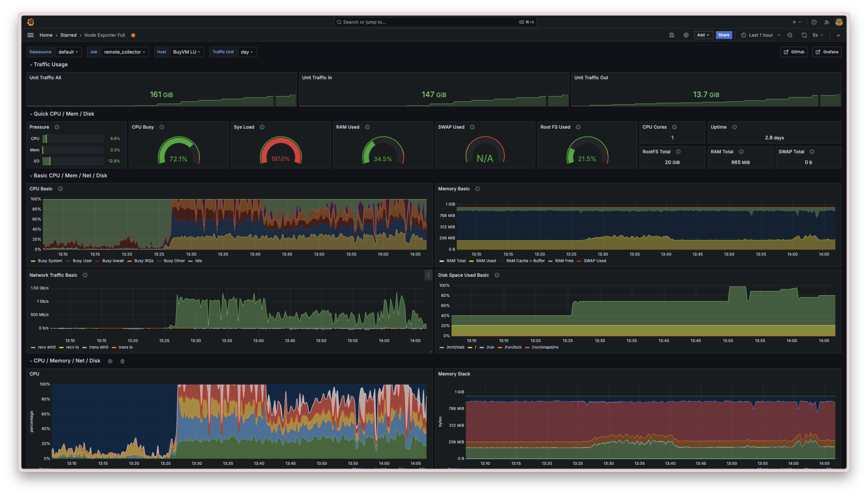This screenshot has height=496, width=868.
Task: Open dashboard settings gear icon
Action: click(686, 35)
